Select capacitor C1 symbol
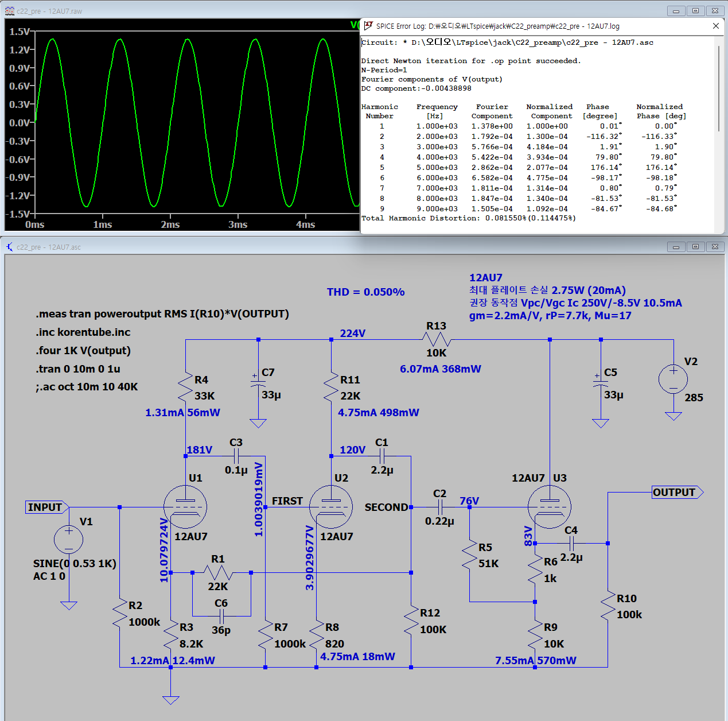This screenshot has width=728, height=721. click(382, 456)
